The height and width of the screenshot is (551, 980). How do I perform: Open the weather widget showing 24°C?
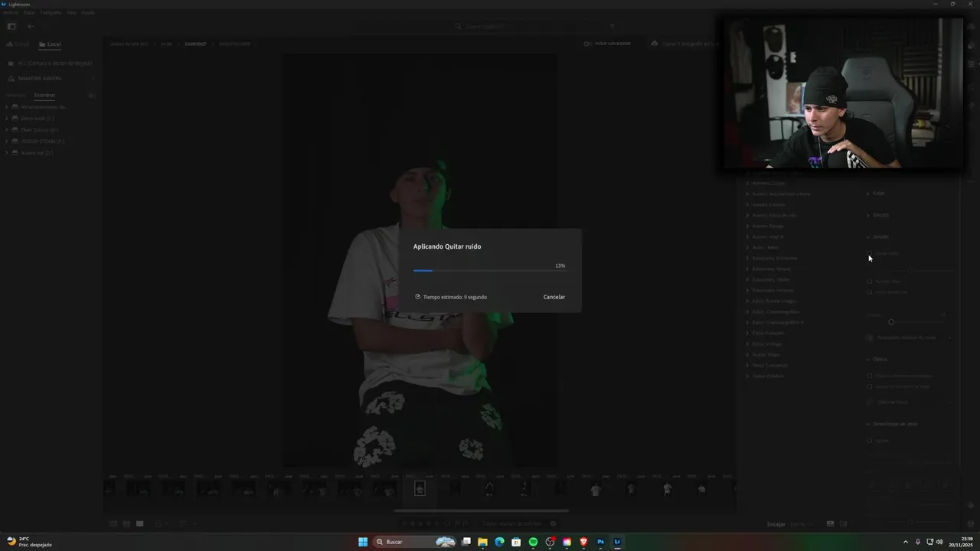click(29, 542)
